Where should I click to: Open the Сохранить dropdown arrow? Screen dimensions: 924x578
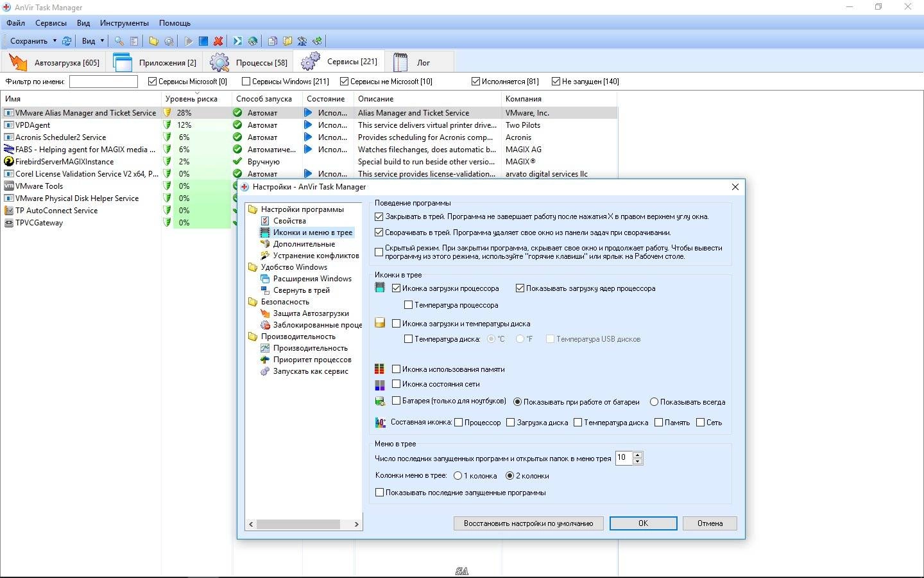(x=55, y=40)
